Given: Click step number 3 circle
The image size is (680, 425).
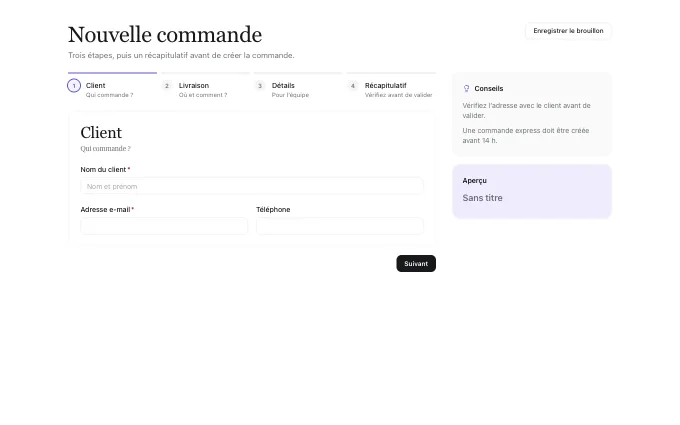Looking at the screenshot, I should [x=260, y=86].
